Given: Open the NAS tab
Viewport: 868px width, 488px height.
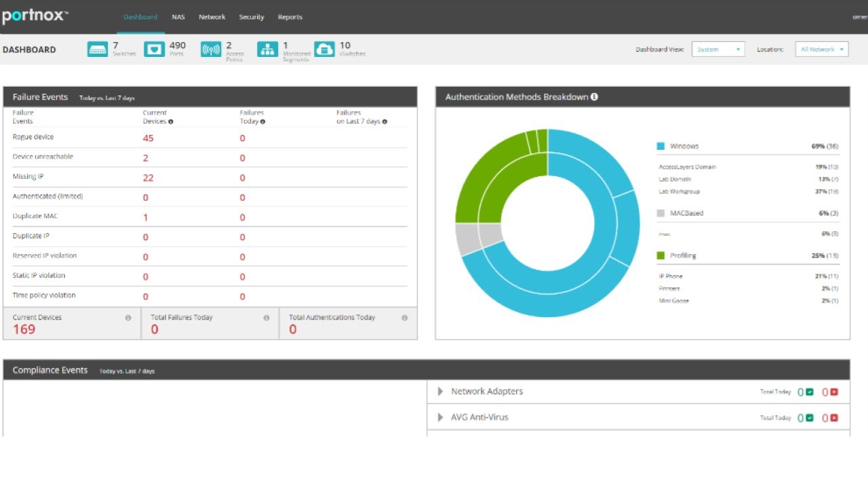Looking at the screenshot, I should [178, 17].
